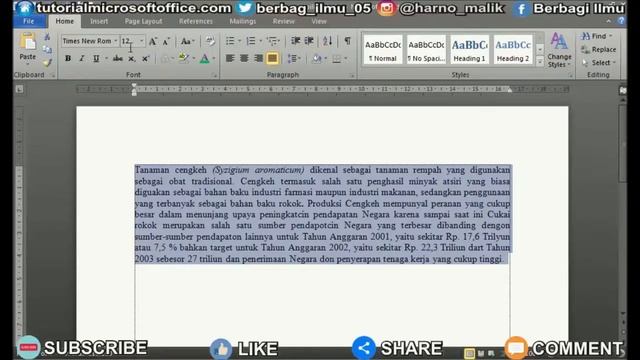Switch to the Page Layout tab
Viewport: 640px width, 360px height.
[x=143, y=21]
